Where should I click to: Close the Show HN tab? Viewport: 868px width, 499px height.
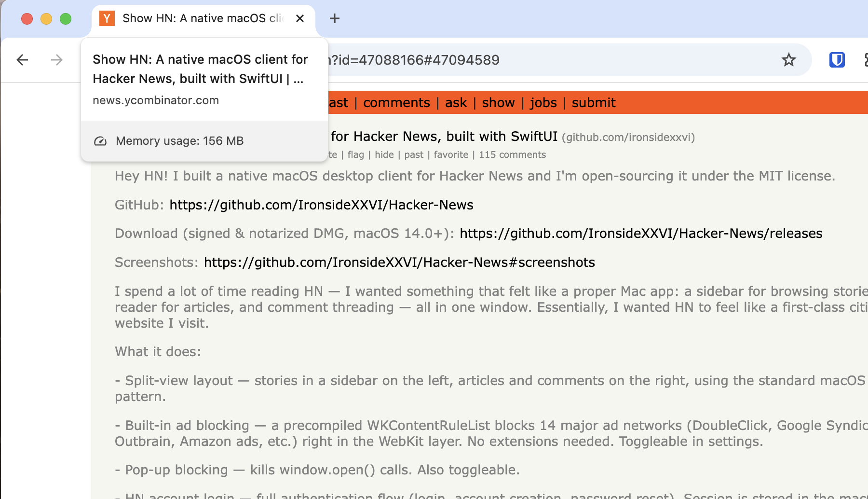(x=300, y=18)
